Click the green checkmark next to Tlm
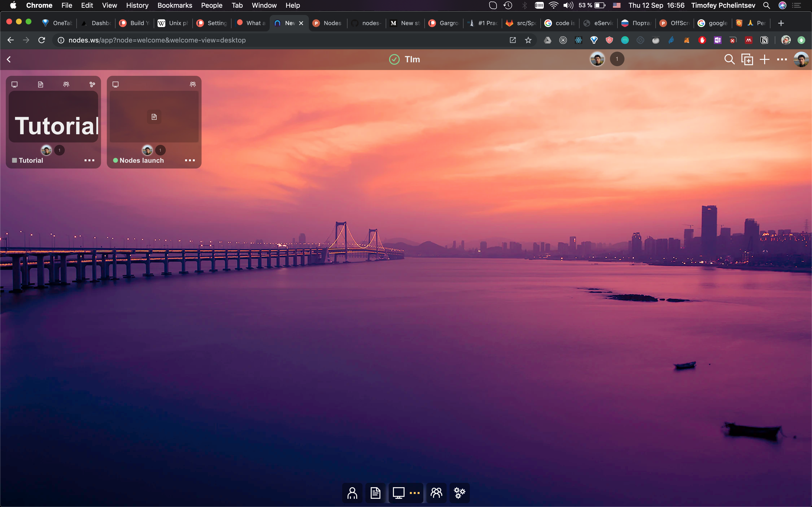Viewport: 812px width, 507px height. tap(394, 59)
